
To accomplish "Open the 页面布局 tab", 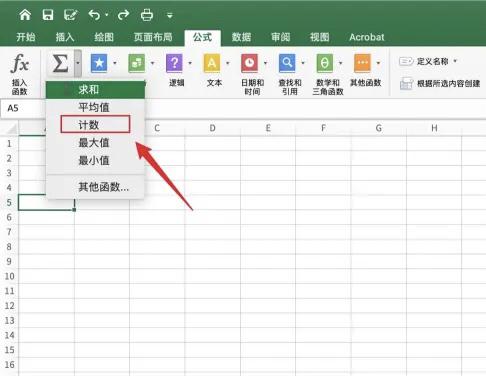I will 153,37.
